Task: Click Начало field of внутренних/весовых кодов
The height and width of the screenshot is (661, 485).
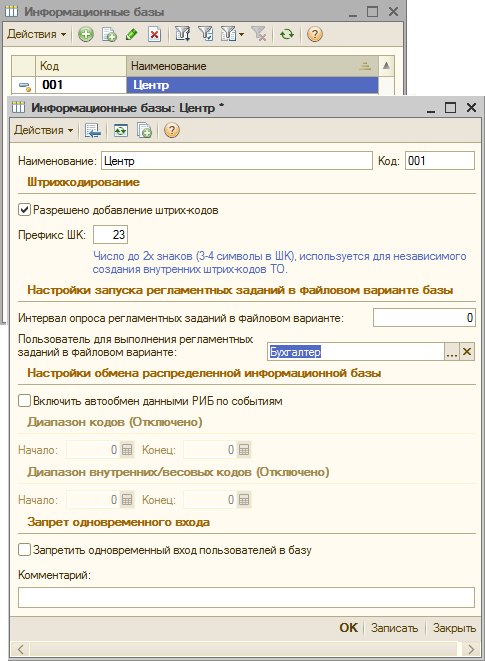Action: click(x=93, y=500)
